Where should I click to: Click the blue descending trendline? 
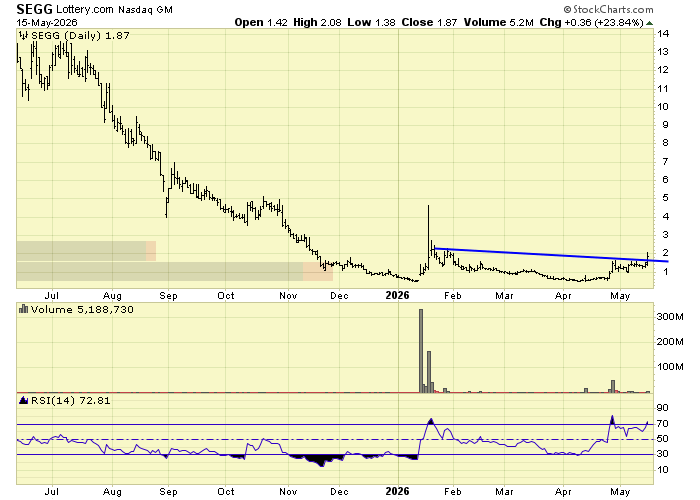pyautogui.click(x=551, y=254)
